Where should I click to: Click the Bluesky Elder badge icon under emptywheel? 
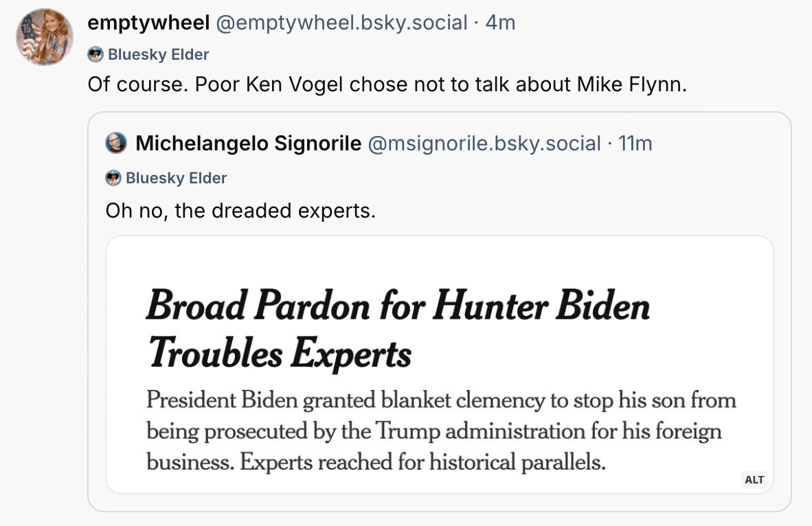click(x=95, y=54)
